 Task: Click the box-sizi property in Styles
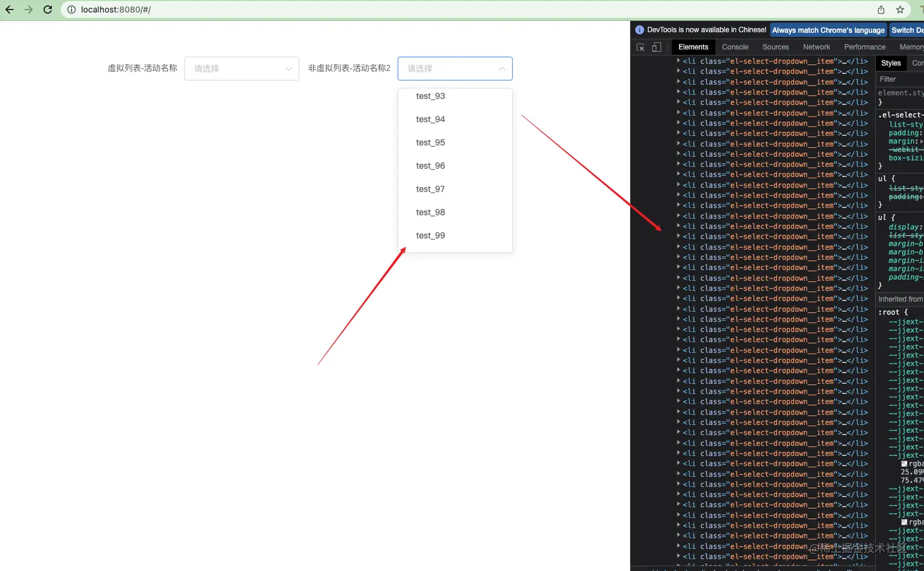906,158
